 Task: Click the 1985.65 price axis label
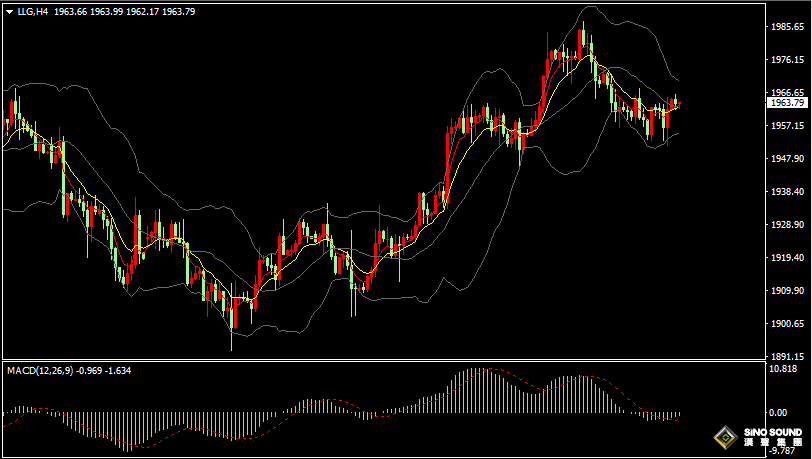click(789, 28)
